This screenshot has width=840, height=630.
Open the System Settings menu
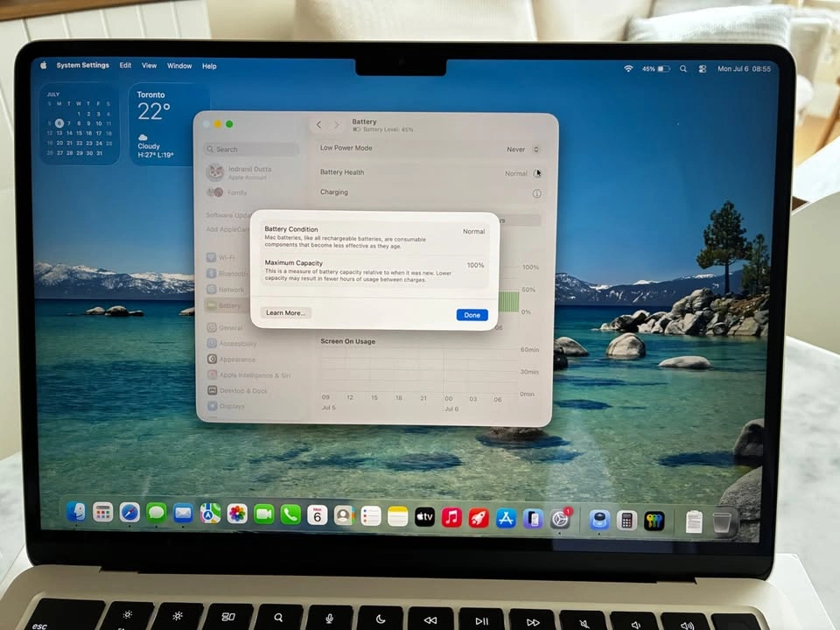pos(82,66)
